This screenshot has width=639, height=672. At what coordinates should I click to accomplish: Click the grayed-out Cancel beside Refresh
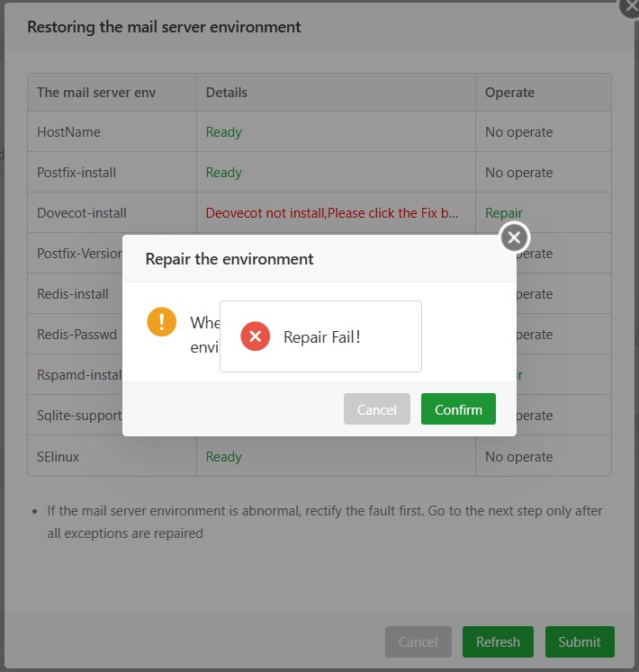(418, 641)
